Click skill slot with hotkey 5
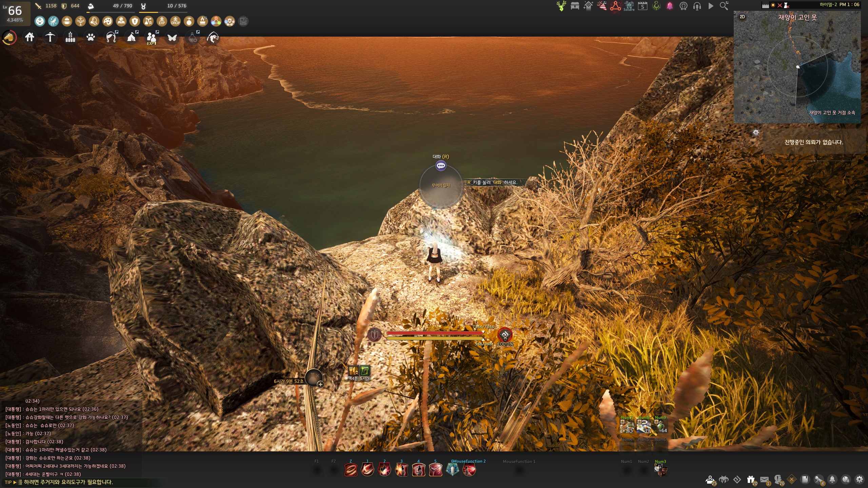This screenshot has height=488, width=868. pos(435,470)
